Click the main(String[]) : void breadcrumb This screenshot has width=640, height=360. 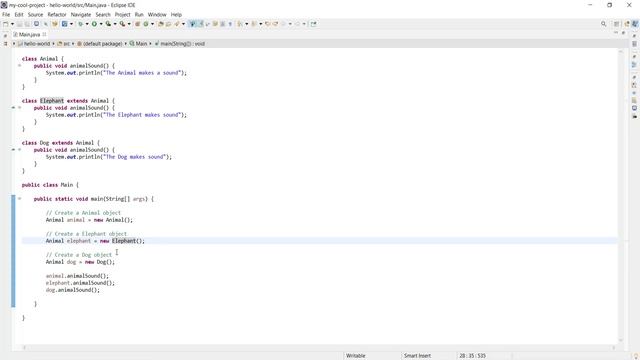pyautogui.click(x=180, y=44)
